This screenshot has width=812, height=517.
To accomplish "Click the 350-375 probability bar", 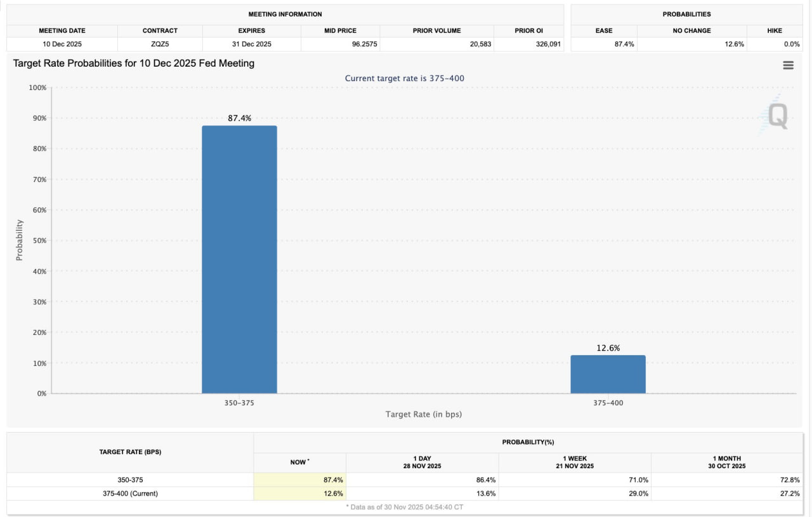I will point(239,259).
